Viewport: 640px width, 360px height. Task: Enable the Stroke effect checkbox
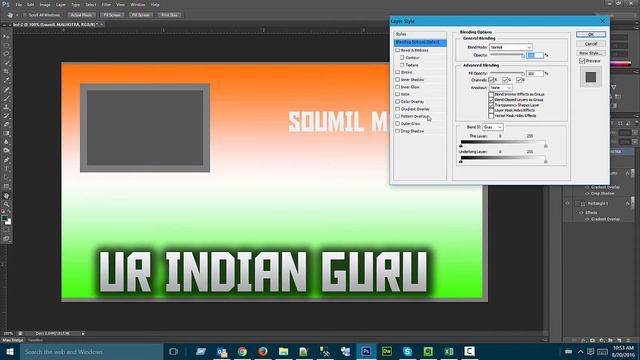coord(398,72)
